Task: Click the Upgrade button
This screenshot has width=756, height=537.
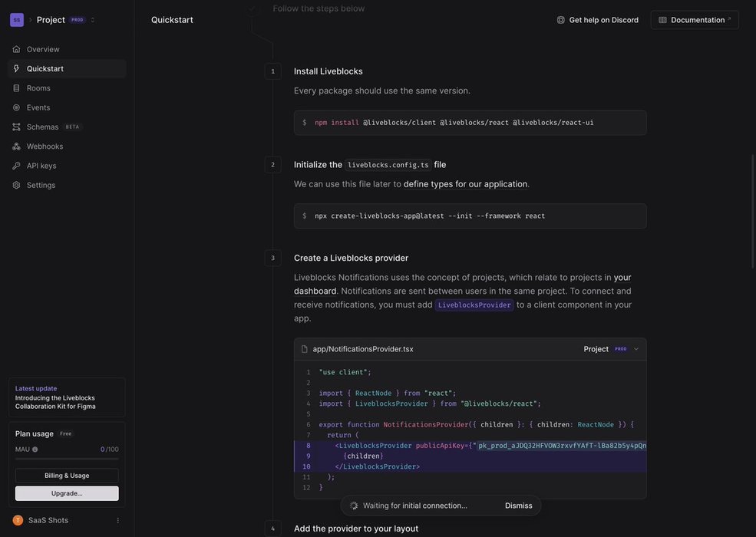Action: click(67, 493)
